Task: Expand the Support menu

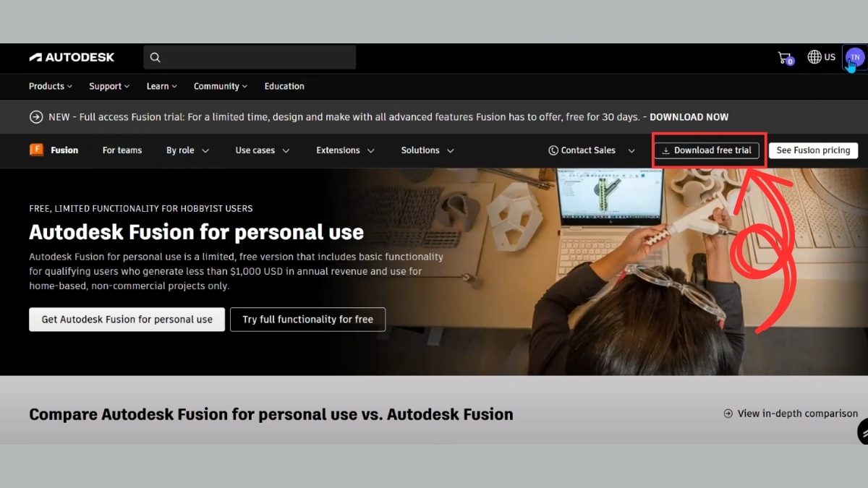Action: point(109,86)
